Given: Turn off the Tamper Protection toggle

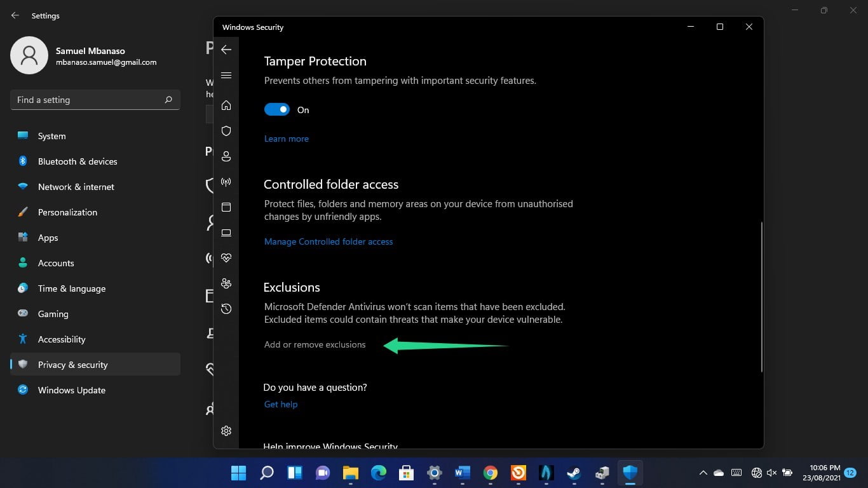Looking at the screenshot, I should point(277,109).
